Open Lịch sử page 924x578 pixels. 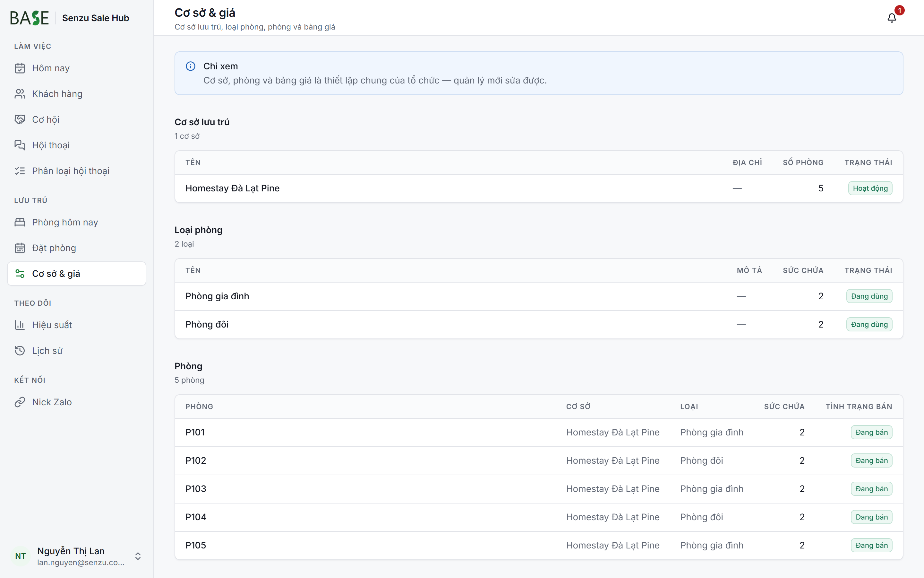pos(77,351)
